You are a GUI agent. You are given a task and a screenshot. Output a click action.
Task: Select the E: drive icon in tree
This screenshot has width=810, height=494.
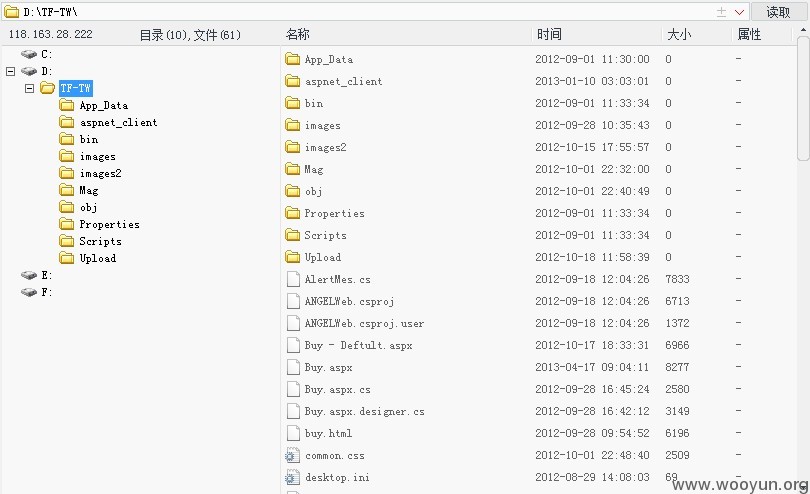click(x=29, y=275)
